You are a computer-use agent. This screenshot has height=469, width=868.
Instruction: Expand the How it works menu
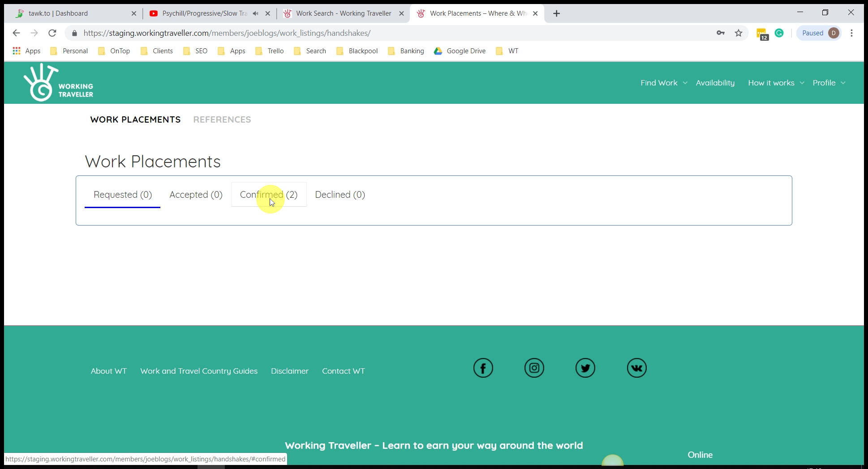776,83
